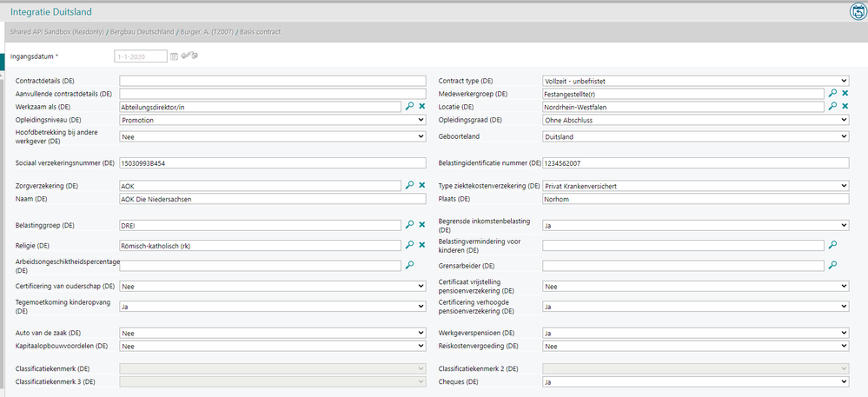Toggle Auto van de zaak dropdown
Image resolution: width=868 pixels, height=397 pixels.
273,333
